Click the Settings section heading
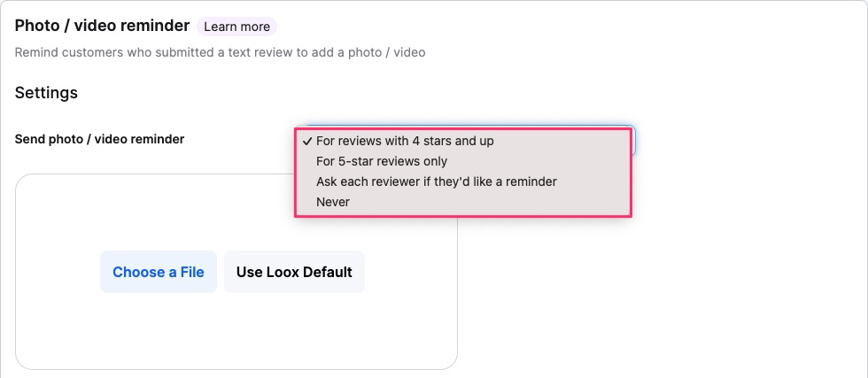 point(46,93)
